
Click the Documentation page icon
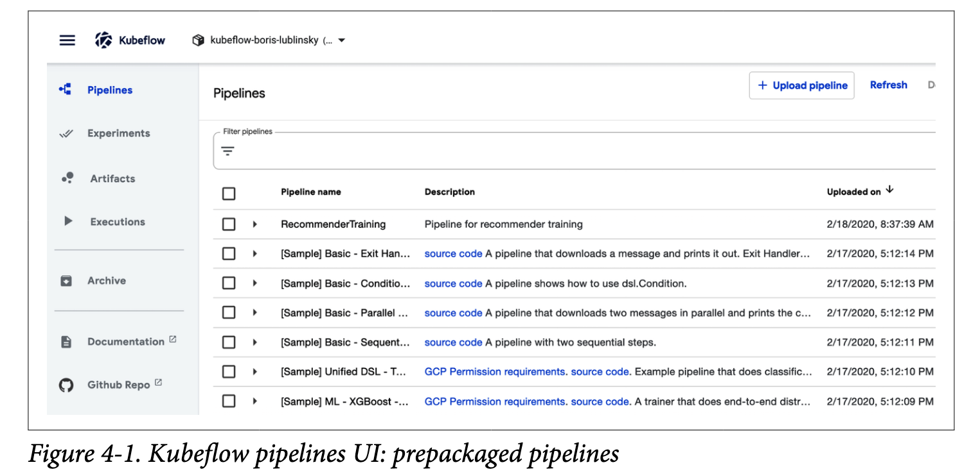[x=66, y=342]
